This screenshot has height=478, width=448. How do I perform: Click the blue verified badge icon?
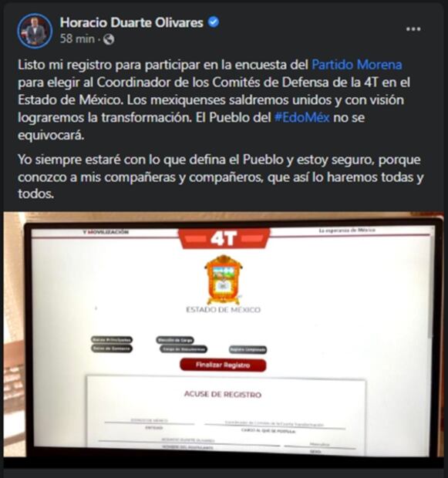coord(214,22)
